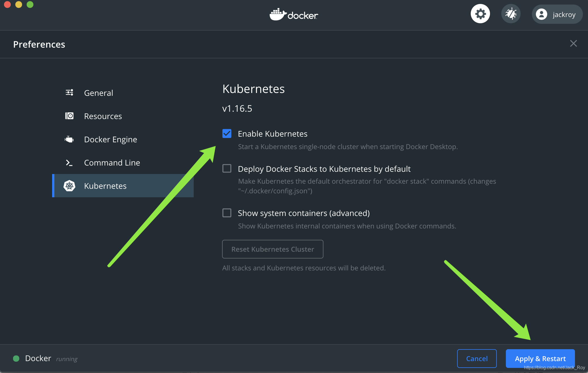Image resolution: width=588 pixels, height=373 pixels.
Task: Click the Kubernetes sidebar icon
Action: tap(69, 185)
